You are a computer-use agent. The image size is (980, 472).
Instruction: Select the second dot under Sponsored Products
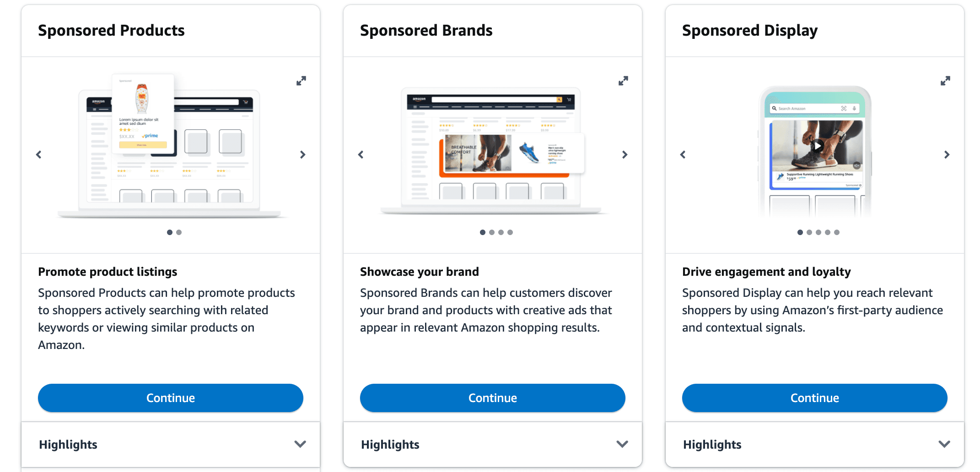[179, 232]
